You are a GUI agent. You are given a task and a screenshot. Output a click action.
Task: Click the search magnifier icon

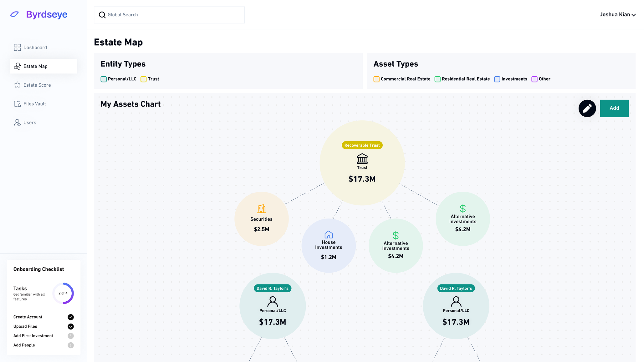pos(102,15)
